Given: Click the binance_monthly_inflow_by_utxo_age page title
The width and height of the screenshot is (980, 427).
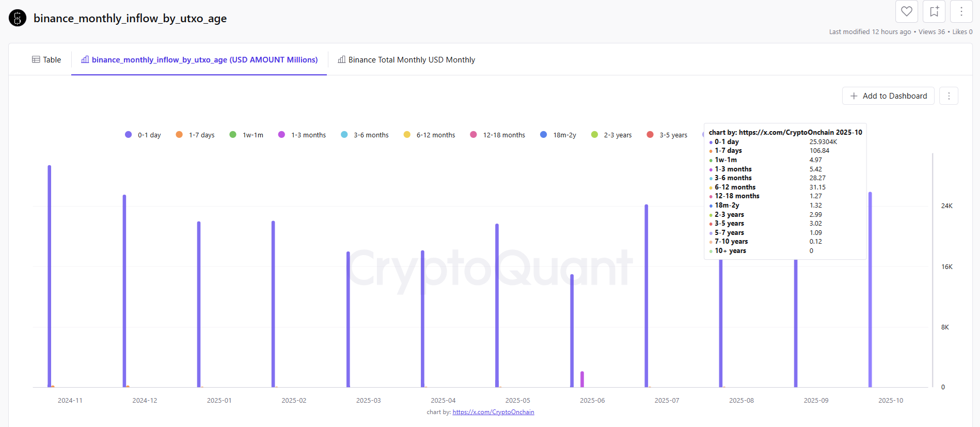Looking at the screenshot, I should 130,18.
